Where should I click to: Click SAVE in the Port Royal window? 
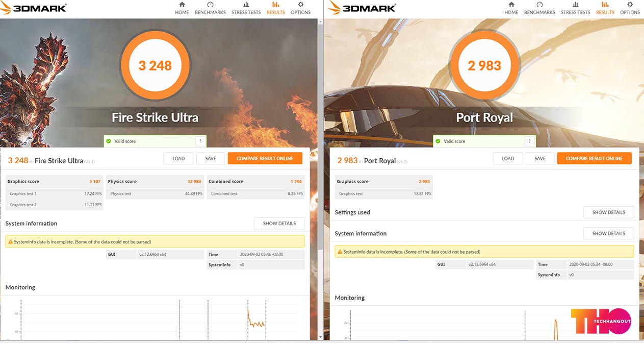[x=540, y=158]
